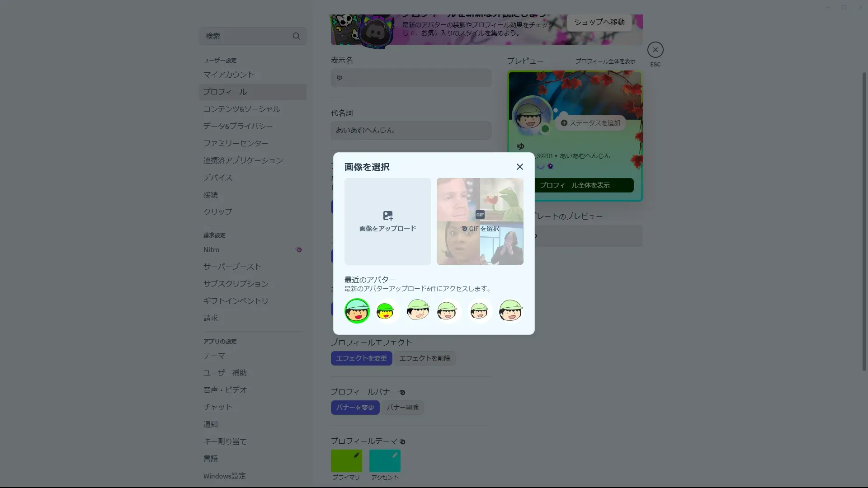This screenshot has width=868, height=488.
Task: Edit the primary green theme color swatch
Action: point(346,461)
